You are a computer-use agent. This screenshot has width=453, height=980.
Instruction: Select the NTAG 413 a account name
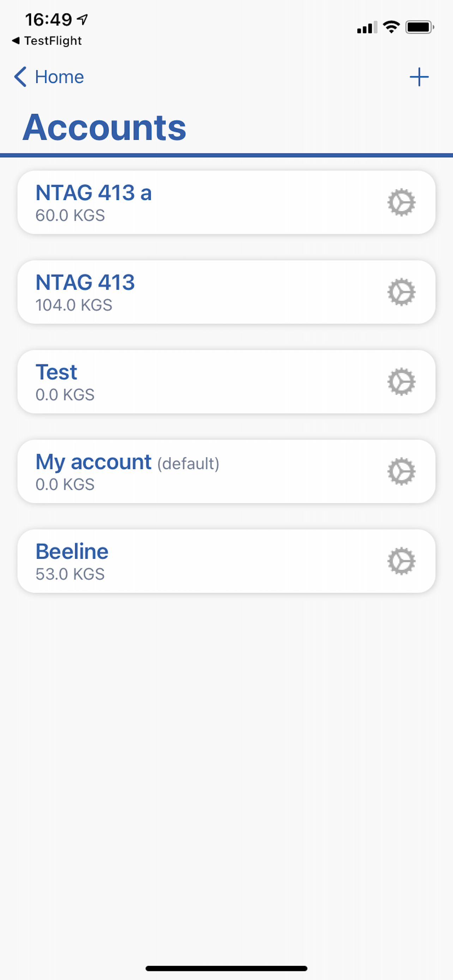coord(93,193)
